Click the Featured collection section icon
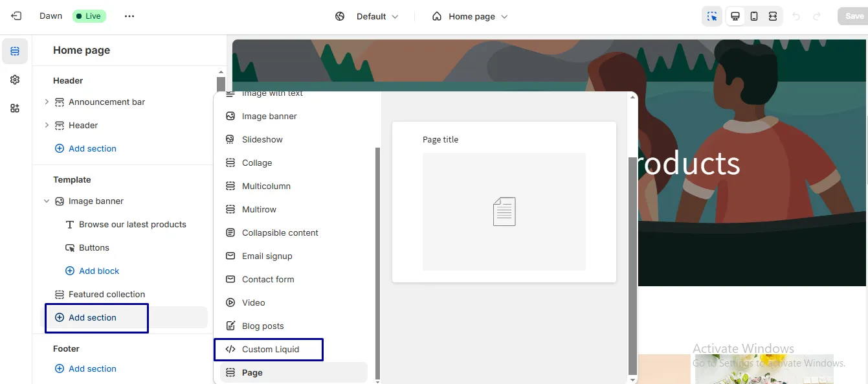This screenshot has width=868, height=384. pyautogui.click(x=60, y=294)
